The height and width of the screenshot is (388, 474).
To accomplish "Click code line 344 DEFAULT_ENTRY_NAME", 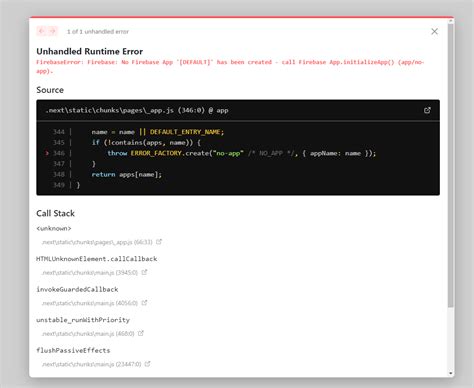I will 158,132.
